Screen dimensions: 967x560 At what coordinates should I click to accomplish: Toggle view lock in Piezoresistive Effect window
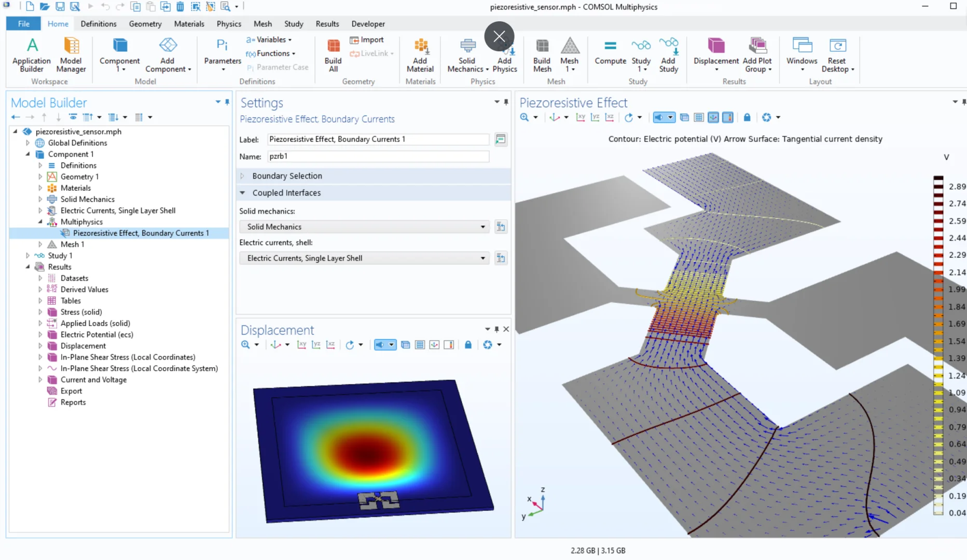[x=747, y=118]
